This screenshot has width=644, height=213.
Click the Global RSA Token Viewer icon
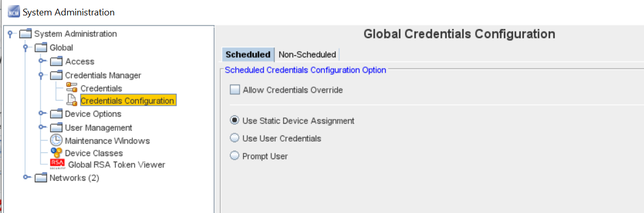tap(58, 165)
